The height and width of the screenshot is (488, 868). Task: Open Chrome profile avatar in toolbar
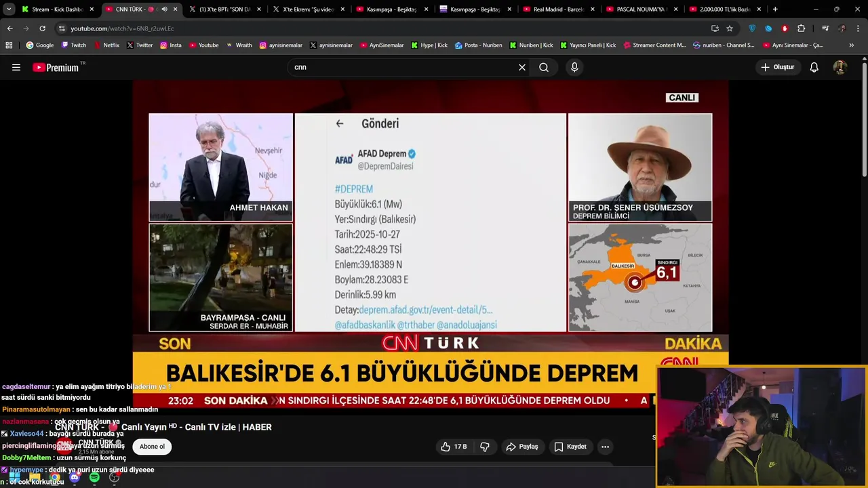coord(842,28)
